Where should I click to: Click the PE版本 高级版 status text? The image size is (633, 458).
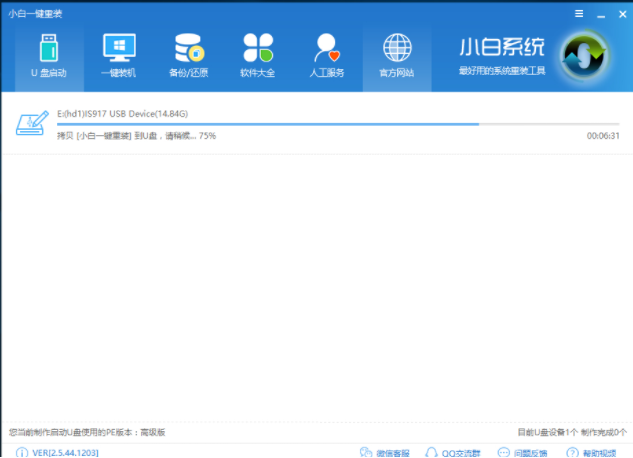(85, 432)
